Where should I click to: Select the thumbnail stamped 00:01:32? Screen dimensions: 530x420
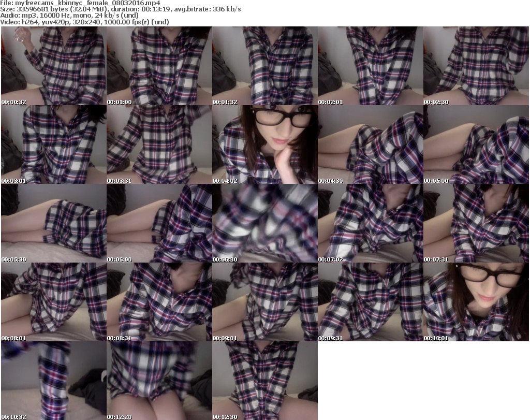click(264, 66)
